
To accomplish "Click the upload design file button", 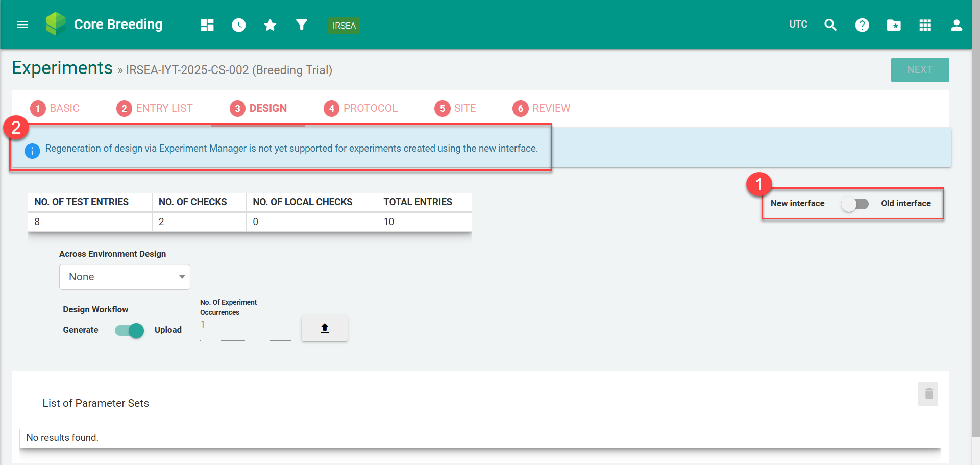I will pyautogui.click(x=325, y=328).
